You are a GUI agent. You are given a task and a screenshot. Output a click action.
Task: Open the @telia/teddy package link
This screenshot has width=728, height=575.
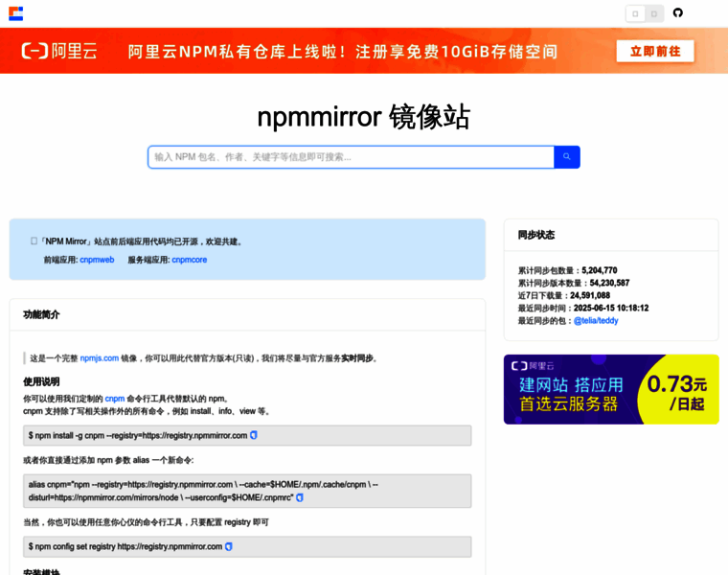(596, 320)
